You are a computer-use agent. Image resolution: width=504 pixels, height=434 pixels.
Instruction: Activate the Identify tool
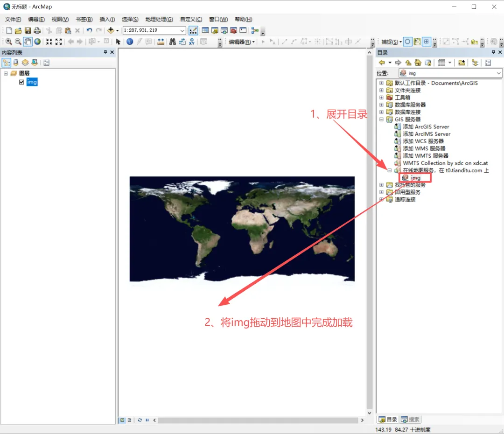[x=130, y=42]
